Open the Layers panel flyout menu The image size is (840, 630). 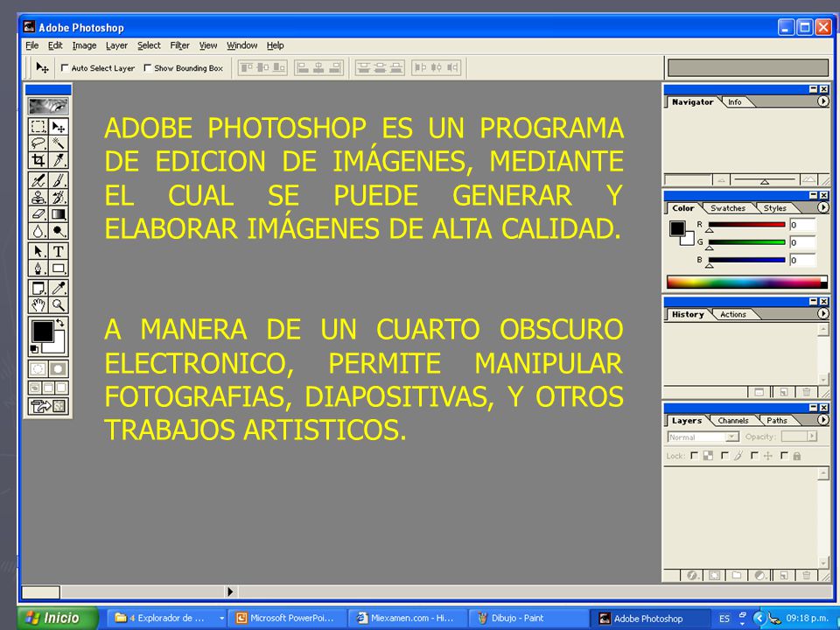pos(822,420)
